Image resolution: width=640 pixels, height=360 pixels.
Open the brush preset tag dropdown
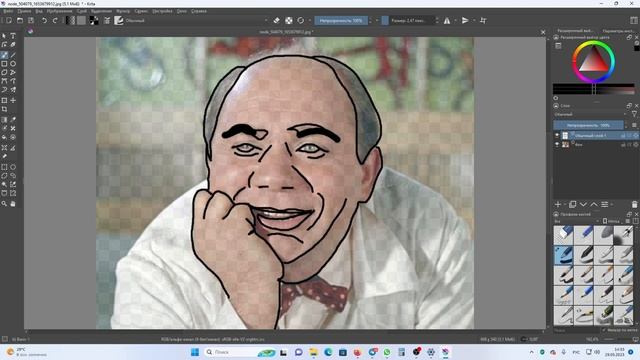[576, 221]
